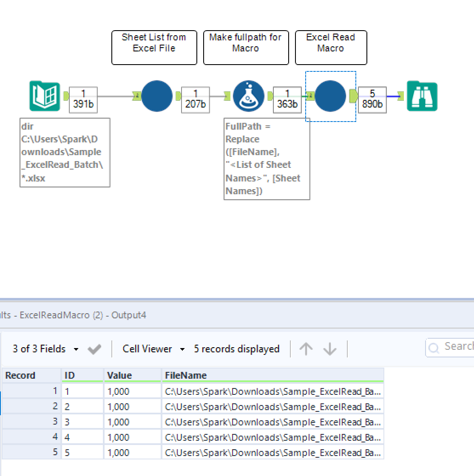Select the Excel Read Macro circle
Image resolution: width=474 pixels, height=476 pixels.
point(330,96)
